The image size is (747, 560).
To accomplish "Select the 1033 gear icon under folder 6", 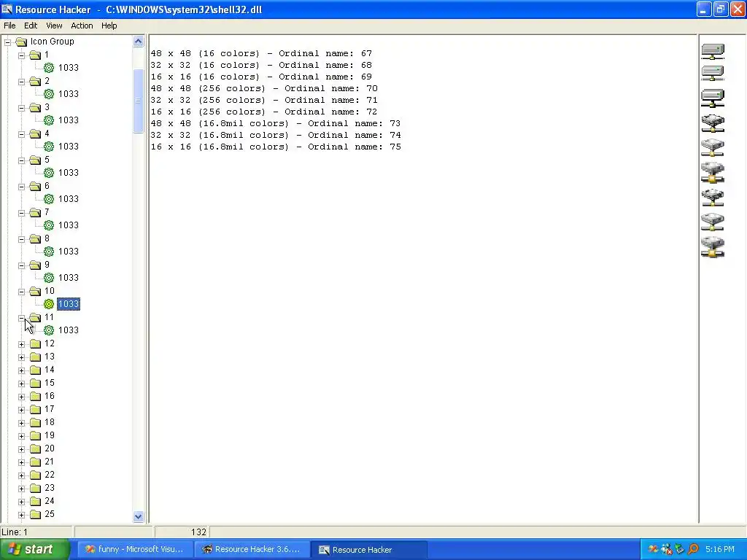I will tap(49, 198).
